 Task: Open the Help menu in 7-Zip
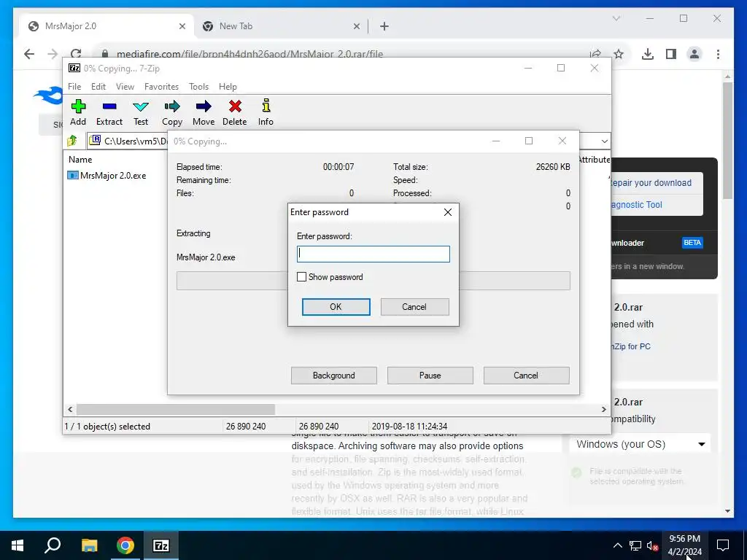228,87
